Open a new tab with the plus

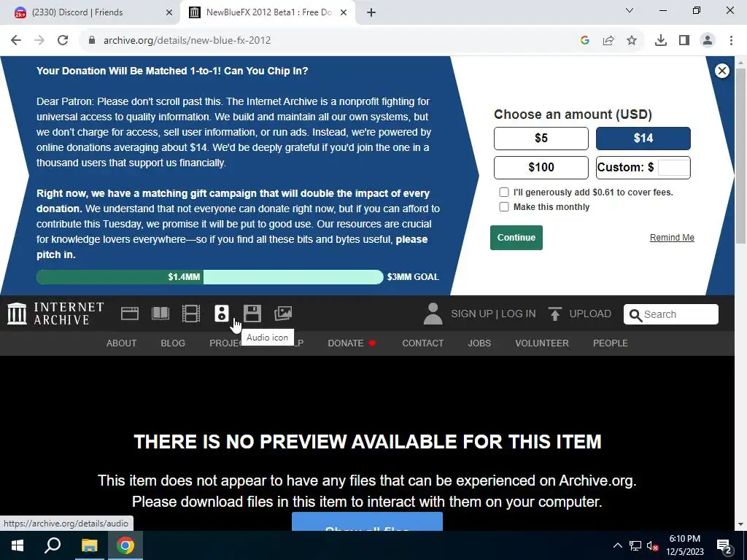point(371,12)
